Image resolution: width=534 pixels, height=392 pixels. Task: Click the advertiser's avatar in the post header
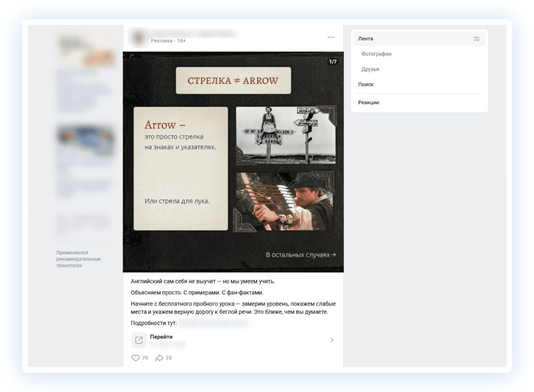click(x=139, y=37)
